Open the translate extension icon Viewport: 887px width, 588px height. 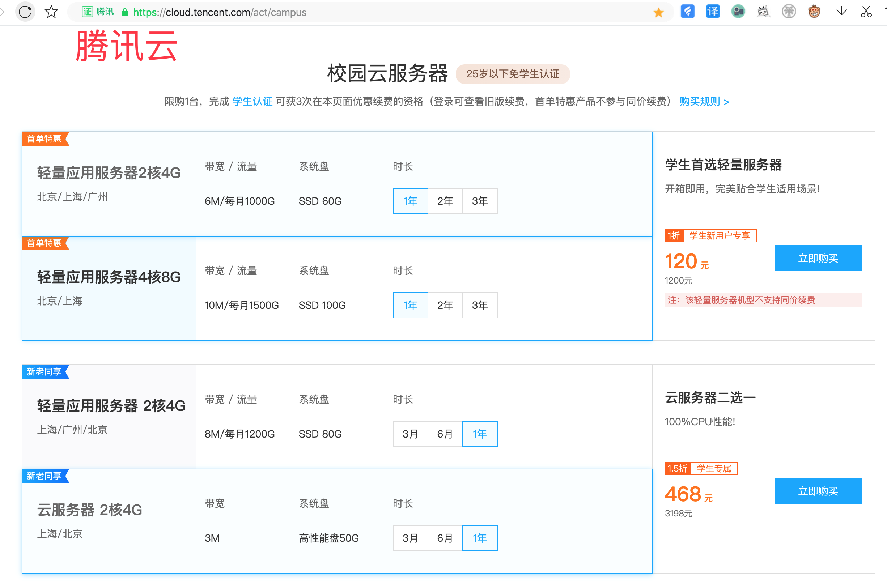click(x=713, y=12)
